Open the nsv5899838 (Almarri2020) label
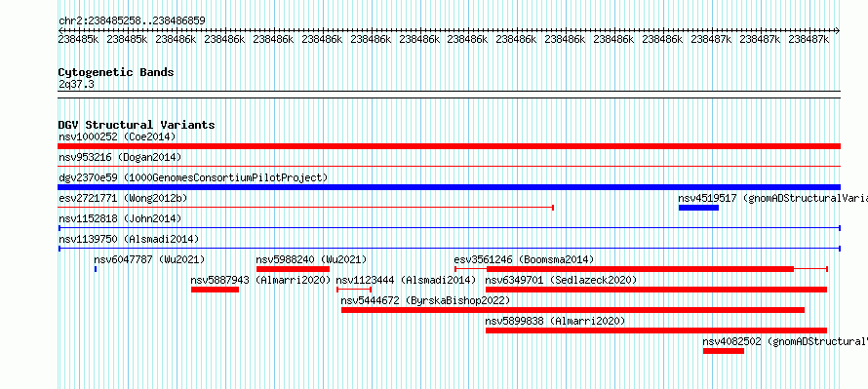 555,321
